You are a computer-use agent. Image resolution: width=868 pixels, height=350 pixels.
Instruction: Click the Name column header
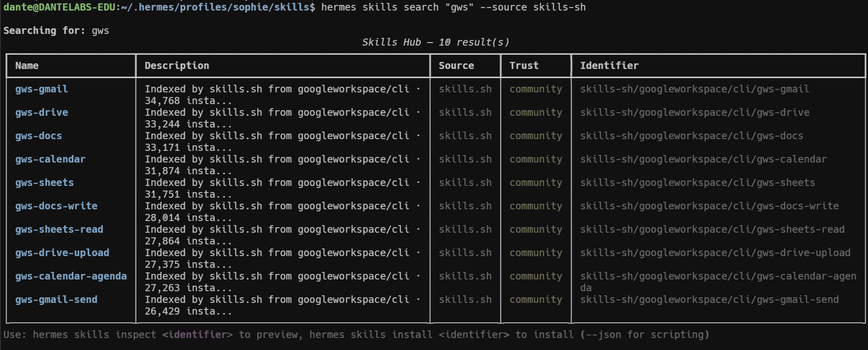pos(27,66)
